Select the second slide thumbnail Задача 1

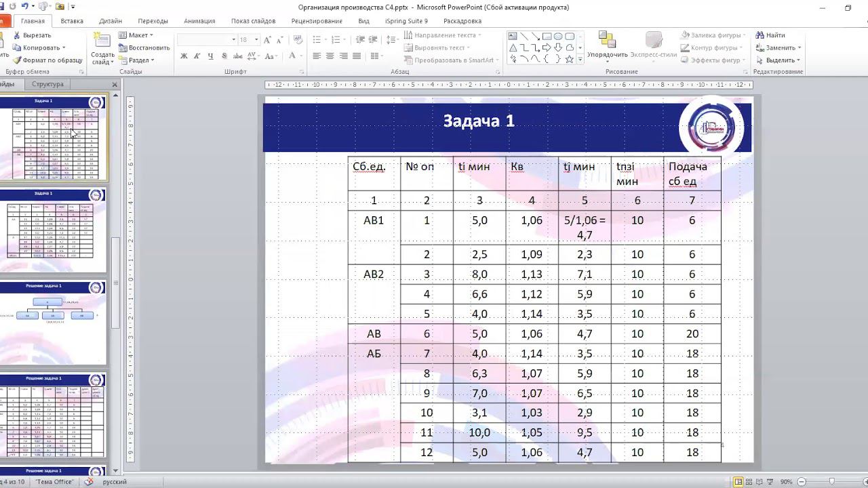point(53,231)
